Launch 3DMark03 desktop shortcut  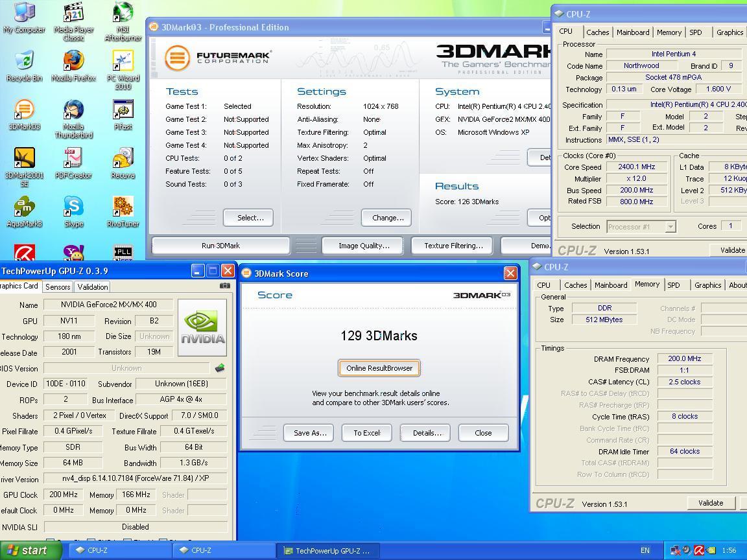point(24,115)
